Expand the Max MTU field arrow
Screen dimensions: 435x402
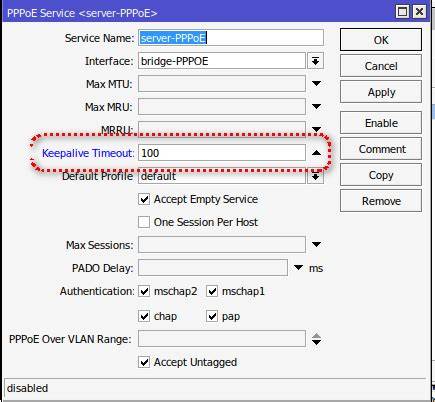(316, 83)
